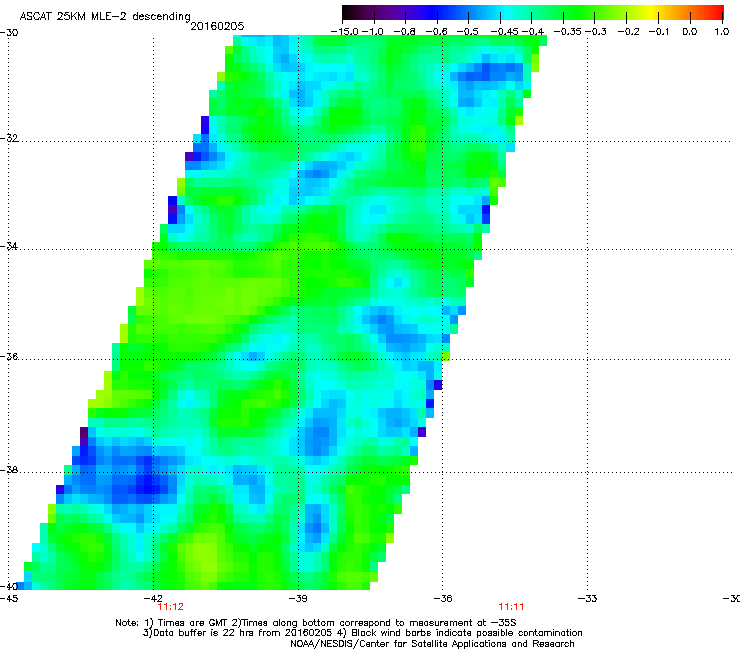Click the '-34' latitude axis label

(9, 246)
